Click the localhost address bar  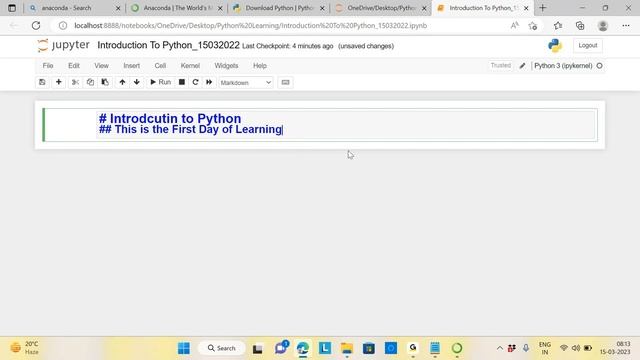pyautogui.click(x=251, y=25)
